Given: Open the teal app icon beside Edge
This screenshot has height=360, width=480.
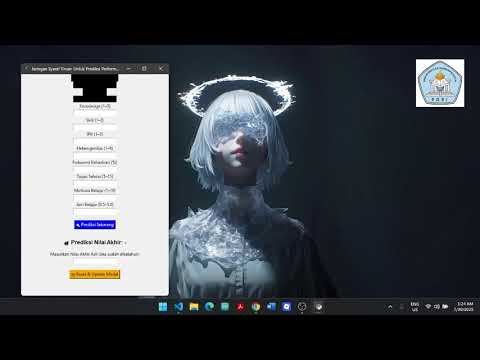Looking at the screenshot, I should click(x=225, y=307).
